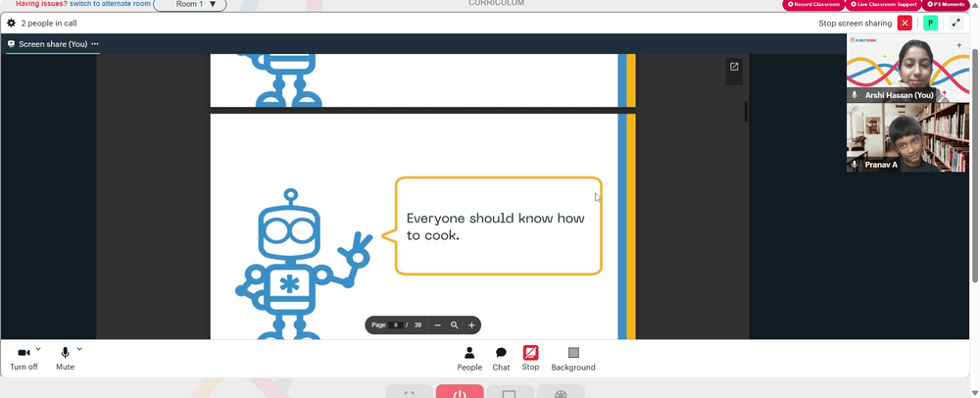
Task: Open the PDF in a new window
Action: pos(734,67)
